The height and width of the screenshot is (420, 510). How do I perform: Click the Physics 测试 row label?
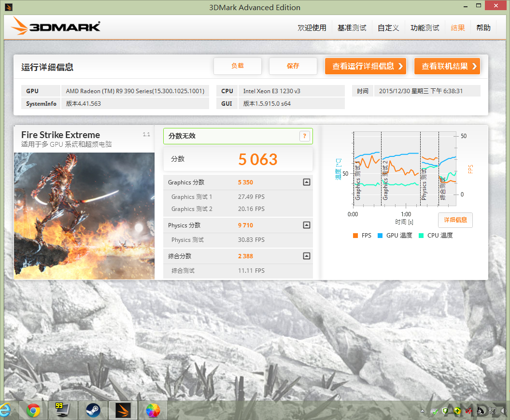click(187, 239)
